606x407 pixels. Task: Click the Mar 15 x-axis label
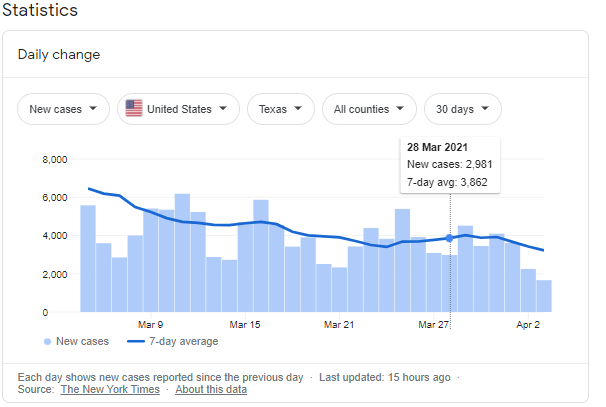(245, 325)
